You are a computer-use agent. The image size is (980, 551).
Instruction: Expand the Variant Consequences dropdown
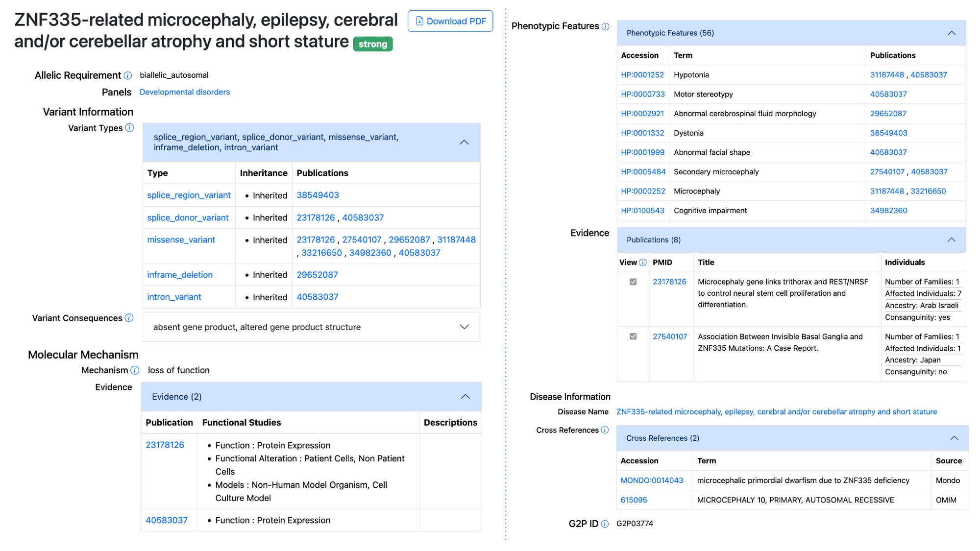click(464, 327)
